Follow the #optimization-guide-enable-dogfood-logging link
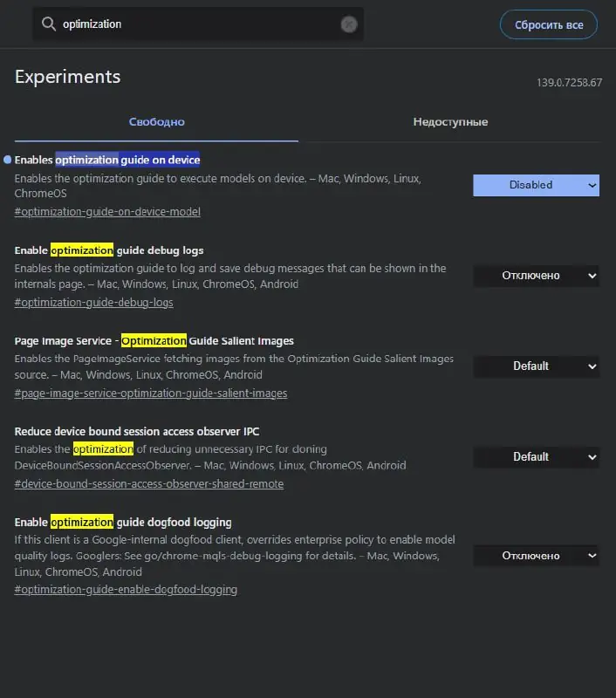Screen dimensions: 616x698 126,590
